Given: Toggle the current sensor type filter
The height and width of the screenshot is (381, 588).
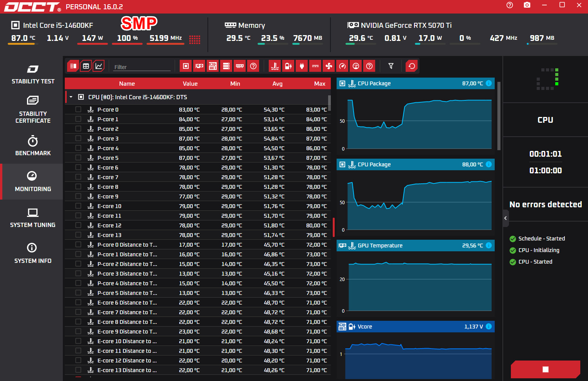Looking at the screenshot, I should click(315, 66).
